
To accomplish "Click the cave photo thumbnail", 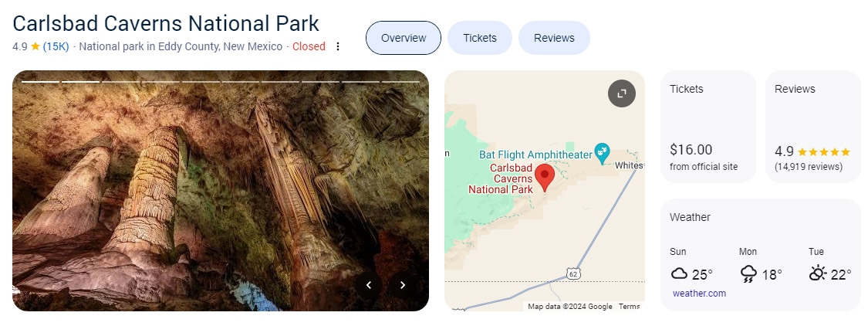I will pos(221,191).
